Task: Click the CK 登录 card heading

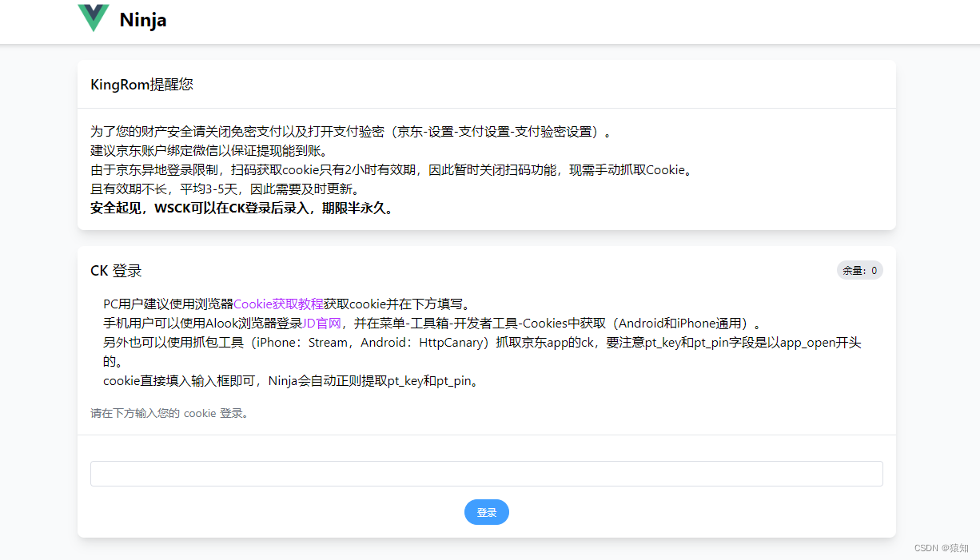Action: 116,271
